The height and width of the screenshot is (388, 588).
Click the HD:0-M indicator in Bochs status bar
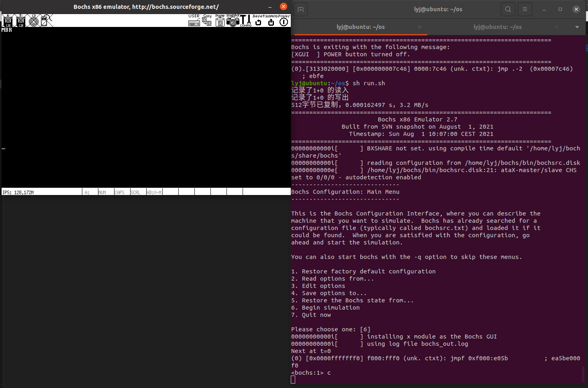click(x=154, y=192)
